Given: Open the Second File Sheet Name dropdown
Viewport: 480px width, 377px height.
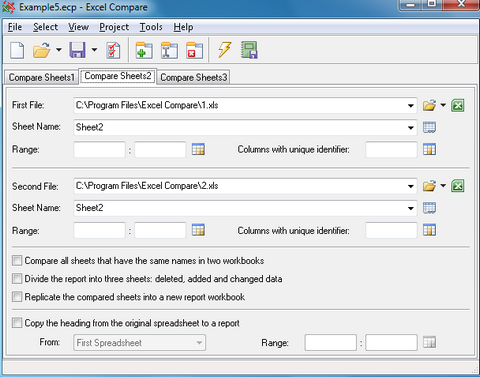Looking at the screenshot, I should 411,209.
